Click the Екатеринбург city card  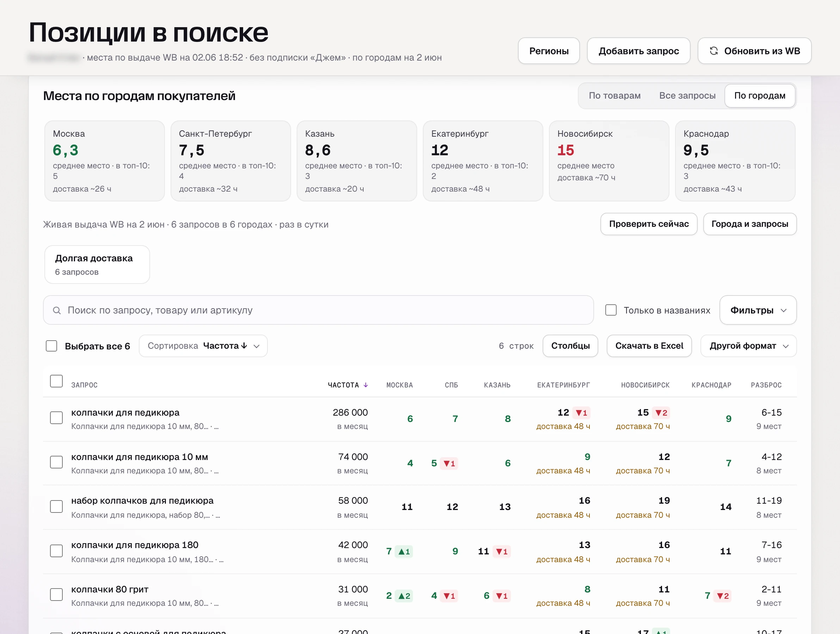coord(483,161)
